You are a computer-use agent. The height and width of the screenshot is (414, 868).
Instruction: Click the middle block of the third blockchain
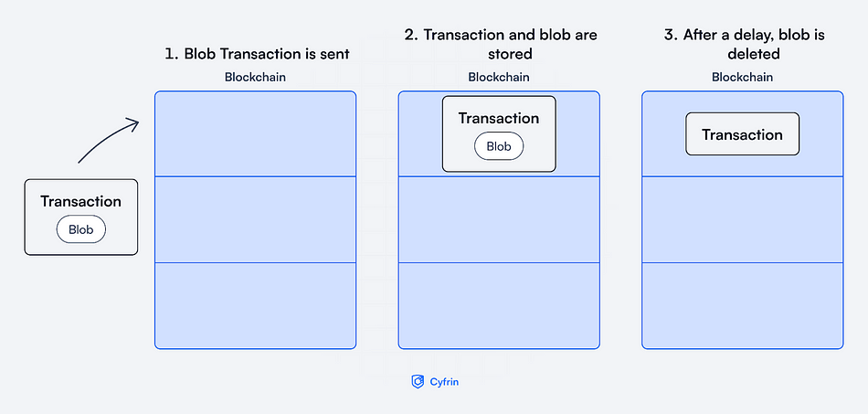tap(742, 219)
